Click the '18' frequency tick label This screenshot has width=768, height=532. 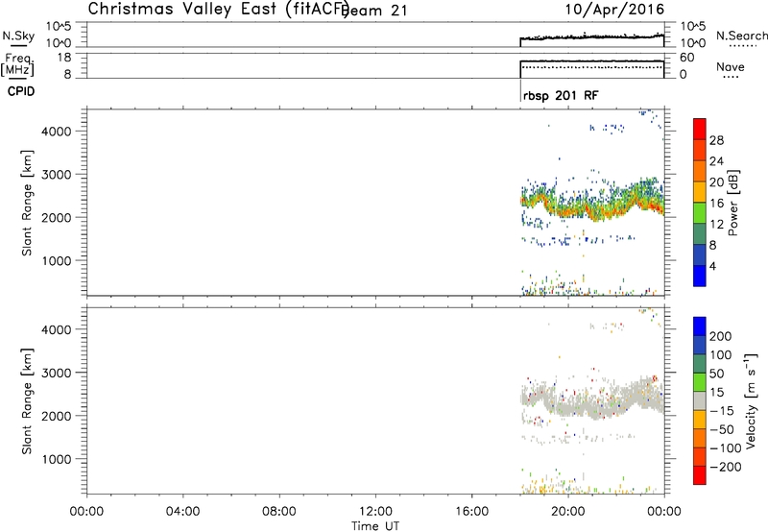63,58
